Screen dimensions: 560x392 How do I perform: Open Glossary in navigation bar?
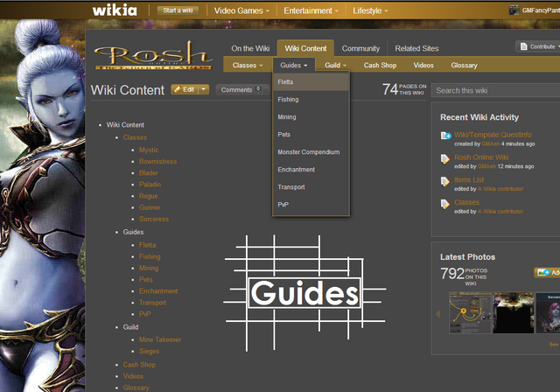(x=464, y=66)
